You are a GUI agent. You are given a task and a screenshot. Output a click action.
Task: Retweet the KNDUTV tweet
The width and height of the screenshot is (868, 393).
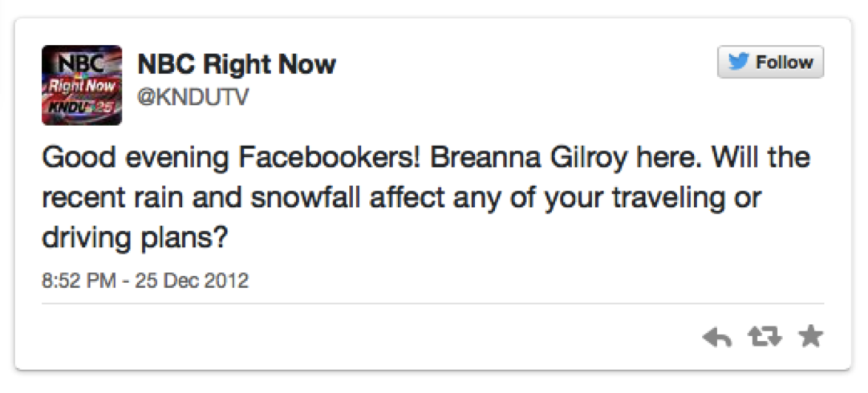click(x=764, y=338)
